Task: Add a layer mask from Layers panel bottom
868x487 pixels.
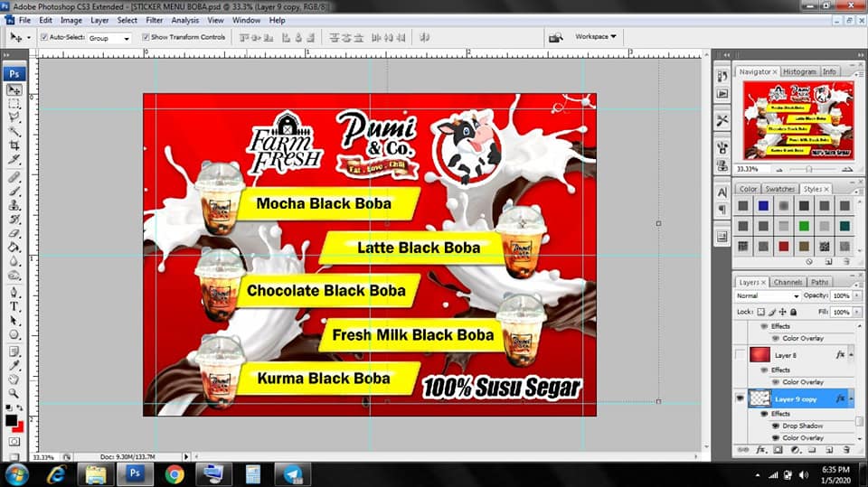Action: [x=778, y=450]
